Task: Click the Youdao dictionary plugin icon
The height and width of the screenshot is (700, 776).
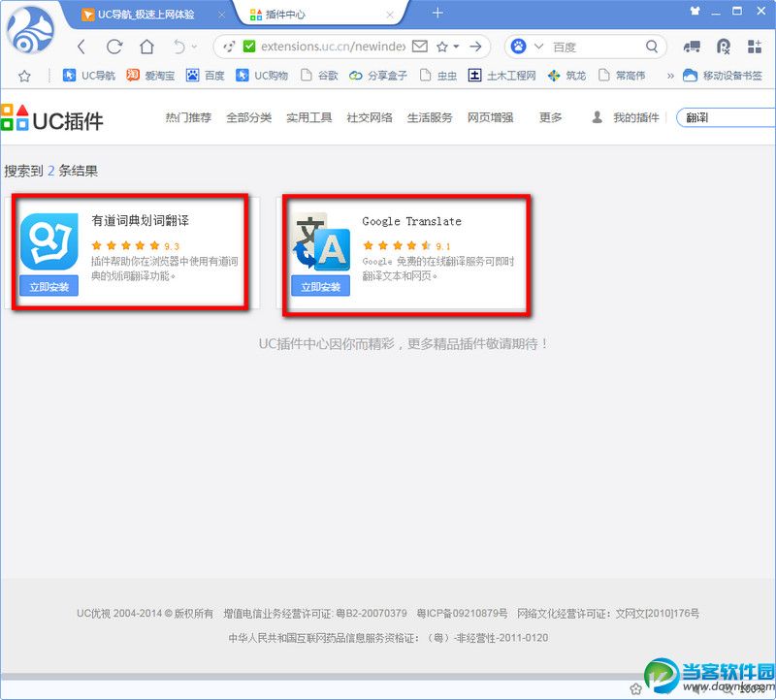Action: point(48,241)
